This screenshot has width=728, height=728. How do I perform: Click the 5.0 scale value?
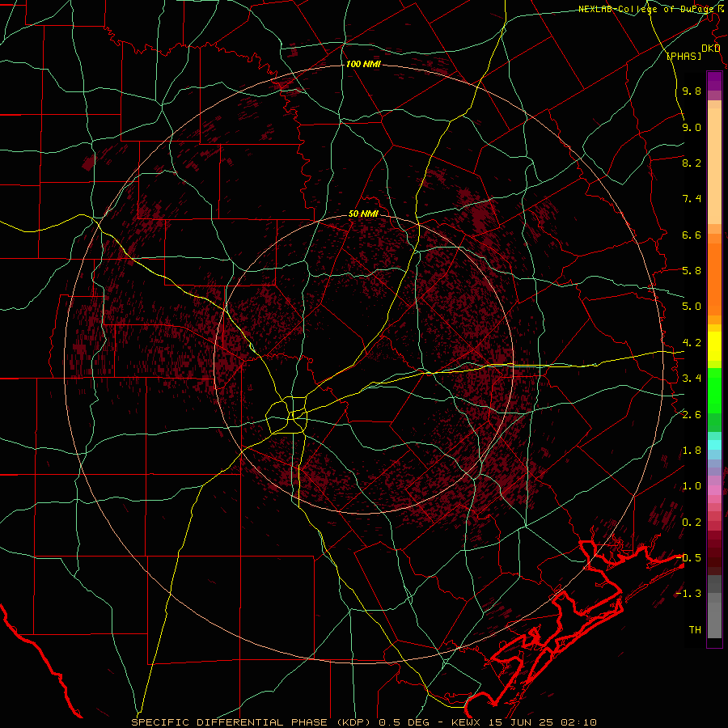tap(692, 307)
